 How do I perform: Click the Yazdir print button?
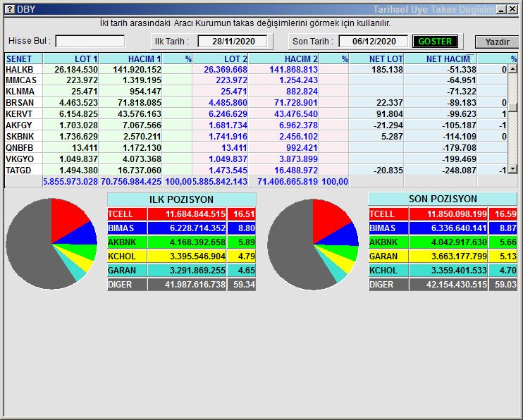point(497,42)
